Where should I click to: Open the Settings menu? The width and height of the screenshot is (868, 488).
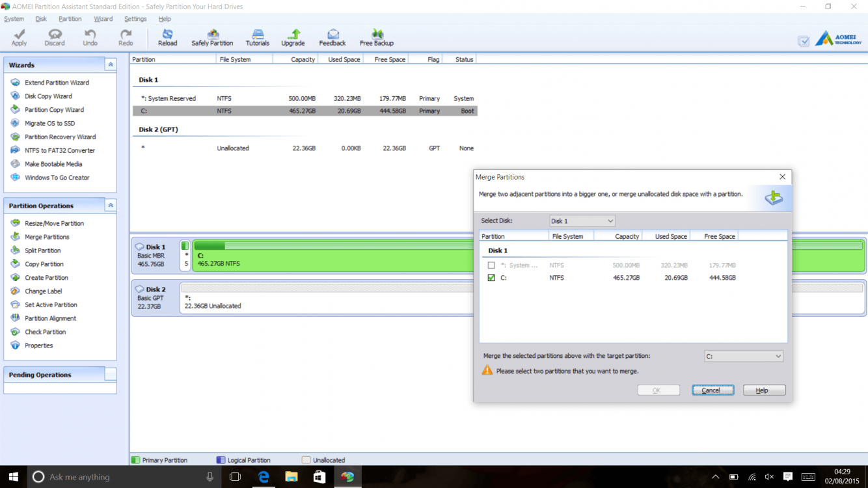[135, 19]
